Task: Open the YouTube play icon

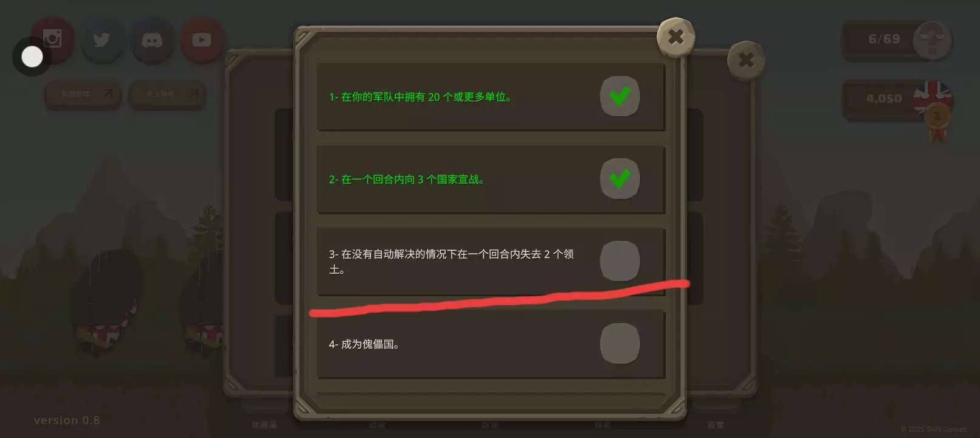Action: (x=202, y=40)
